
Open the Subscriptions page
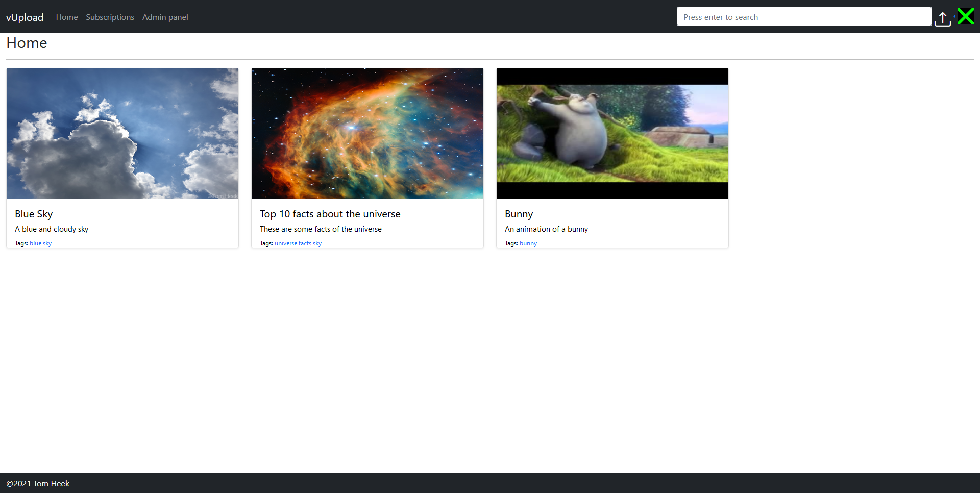coord(110,17)
